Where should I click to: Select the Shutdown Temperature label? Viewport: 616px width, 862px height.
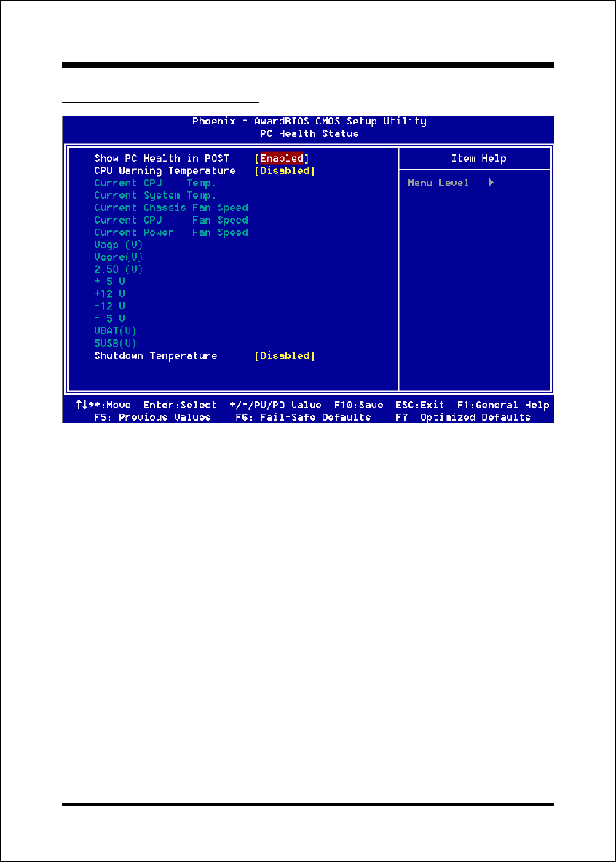pyautogui.click(x=156, y=356)
